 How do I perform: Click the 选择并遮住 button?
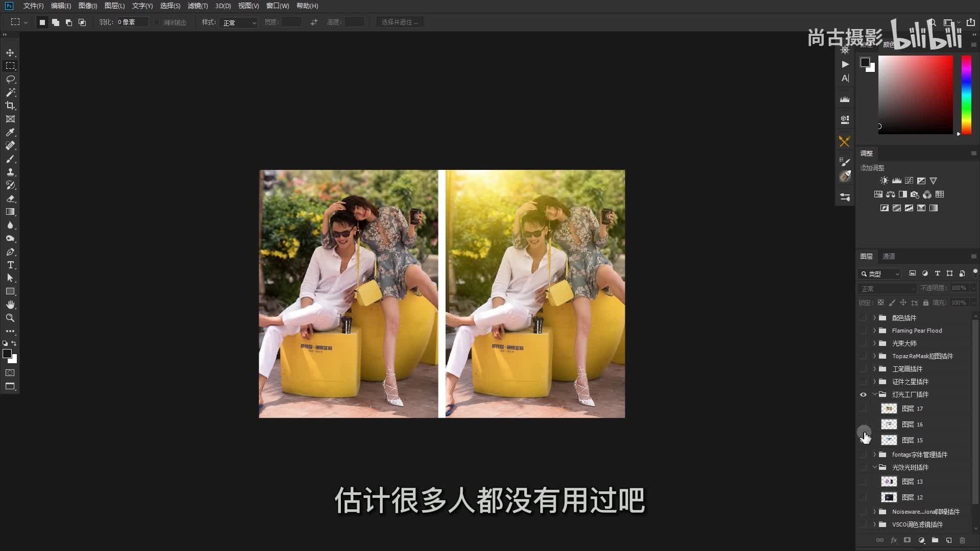[400, 22]
